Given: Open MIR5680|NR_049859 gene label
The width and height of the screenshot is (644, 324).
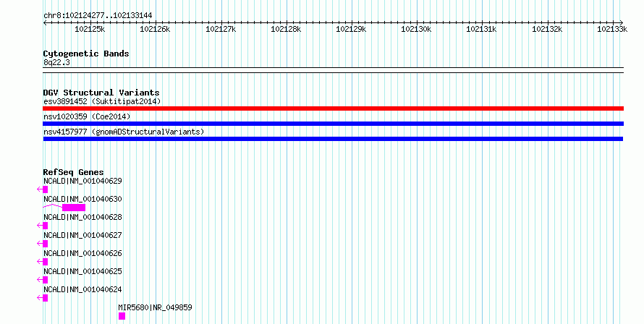Looking at the screenshot, I should (x=155, y=307).
